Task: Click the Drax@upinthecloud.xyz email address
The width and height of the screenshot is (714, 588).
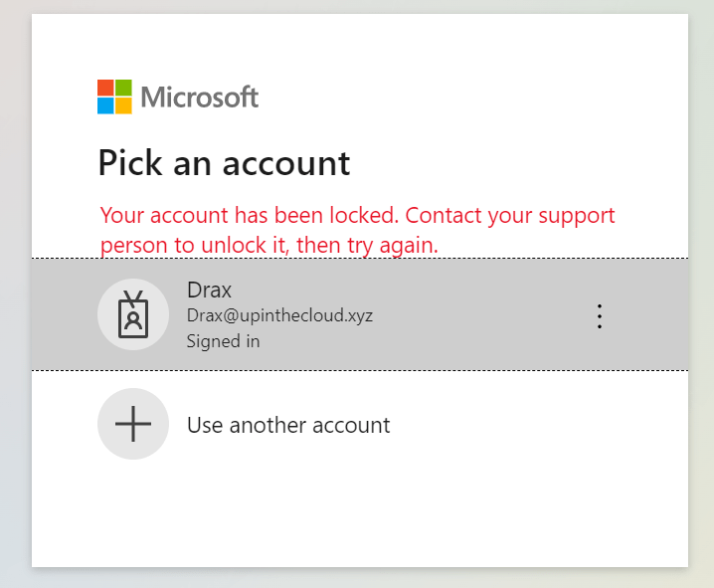Action: 279,316
